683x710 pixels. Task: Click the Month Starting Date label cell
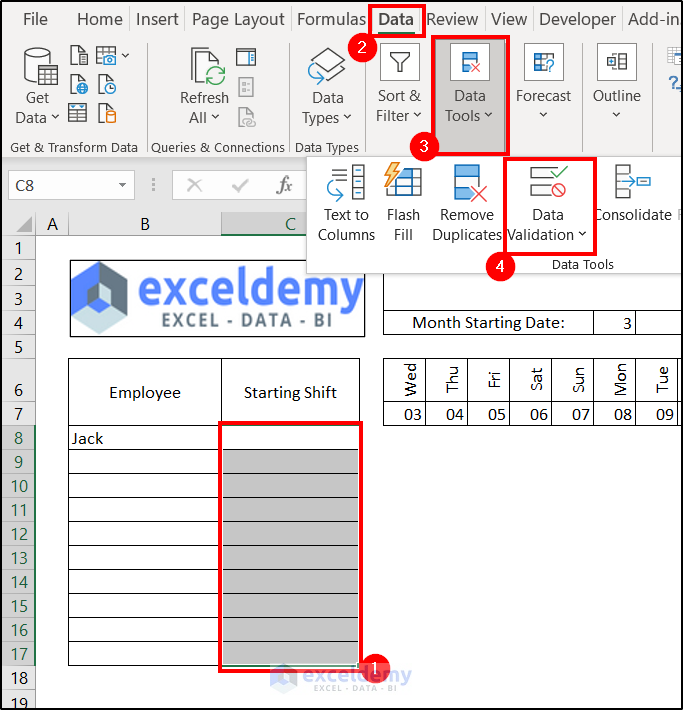tap(488, 323)
